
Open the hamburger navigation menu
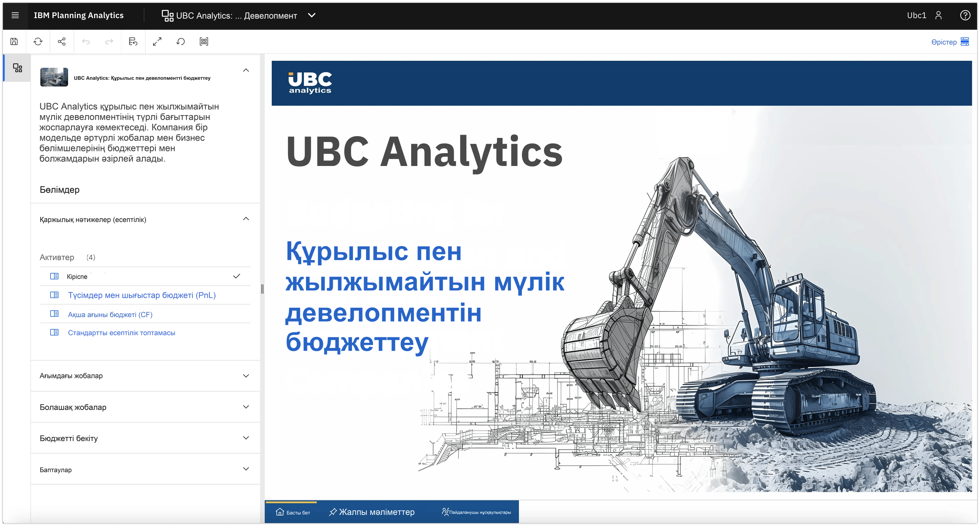(x=15, y=15)
